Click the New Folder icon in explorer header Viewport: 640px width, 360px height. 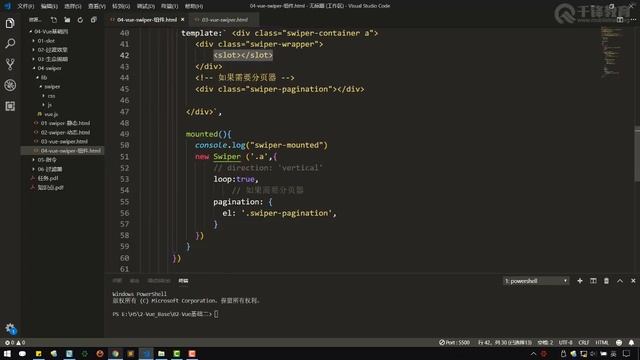(x=67, y=20)
